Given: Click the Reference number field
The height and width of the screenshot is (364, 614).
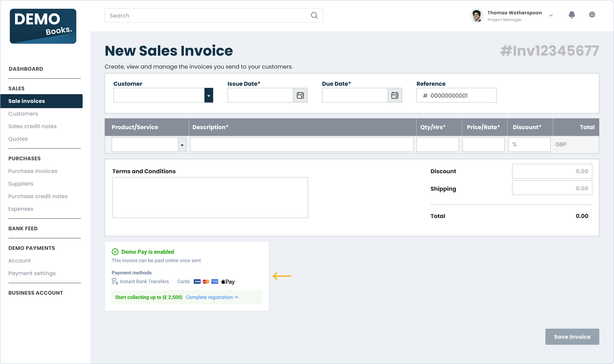Looking at the screenshot, I should click(x=456, y=95).
